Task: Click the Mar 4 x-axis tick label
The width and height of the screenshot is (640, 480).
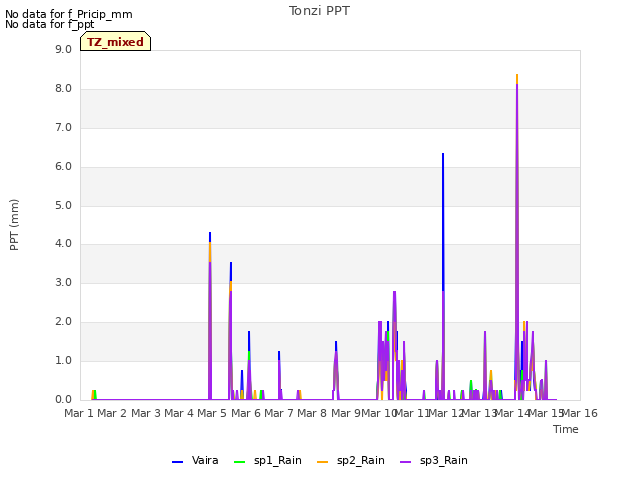Action: (179, 413)
